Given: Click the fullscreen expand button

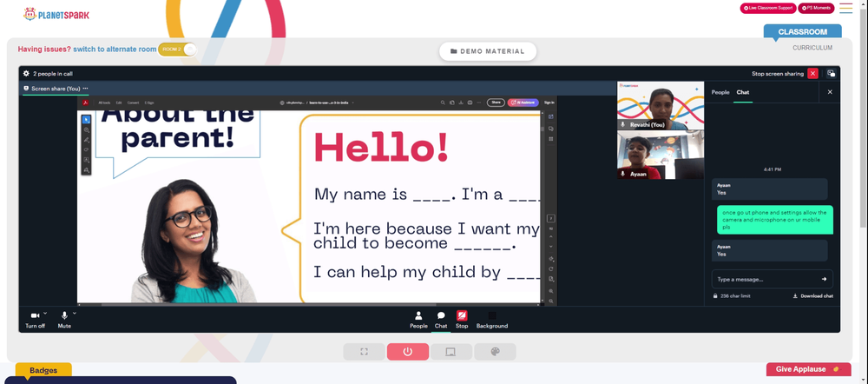Looking at the screenshot, I should pos(364,352).
